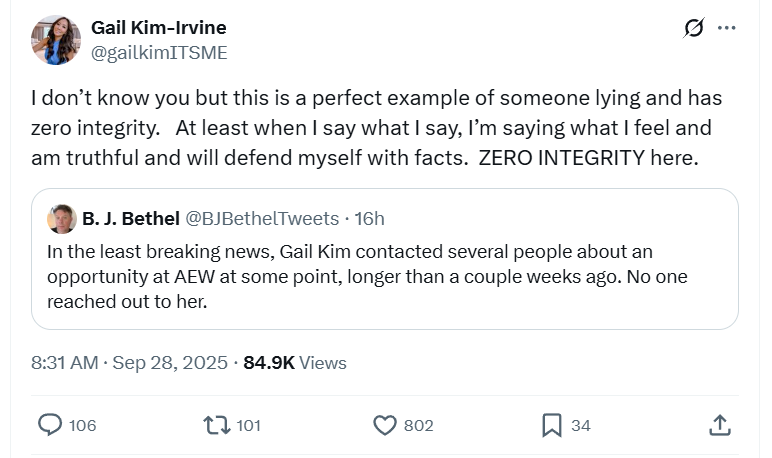Repost the tweet via retweet icon
Screen dimensions: 772x458
pyautogui.click(x=215, y=425)
